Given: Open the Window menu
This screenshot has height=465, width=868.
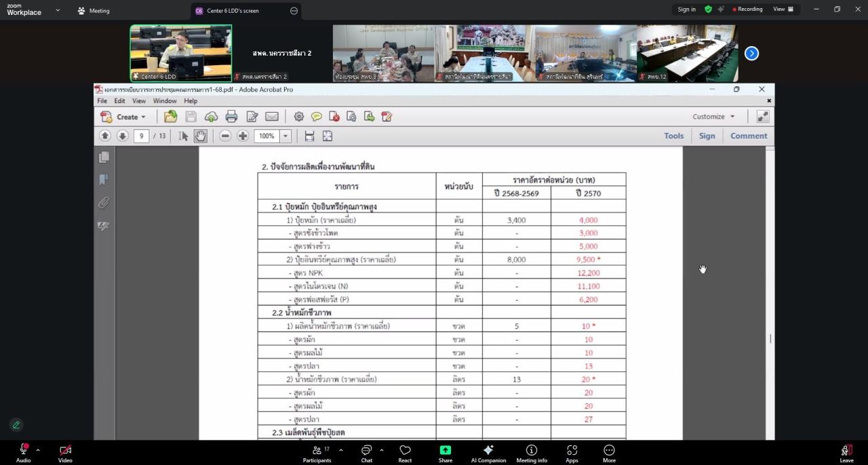Looking at the screenshot, I should tap(165, 101).
